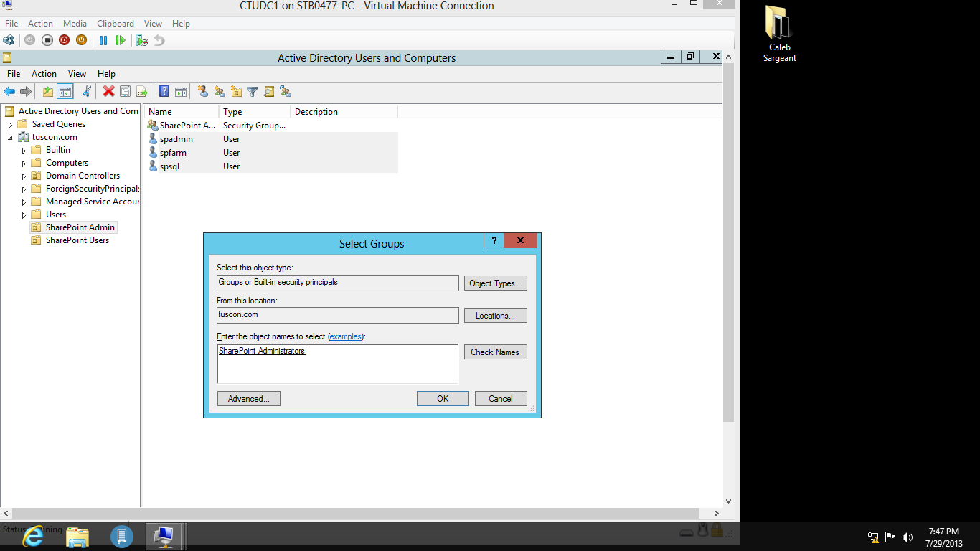Open the Help menu in Active Directory window
The width and height of the screenshot is (980, 551).
pos(106,74)
